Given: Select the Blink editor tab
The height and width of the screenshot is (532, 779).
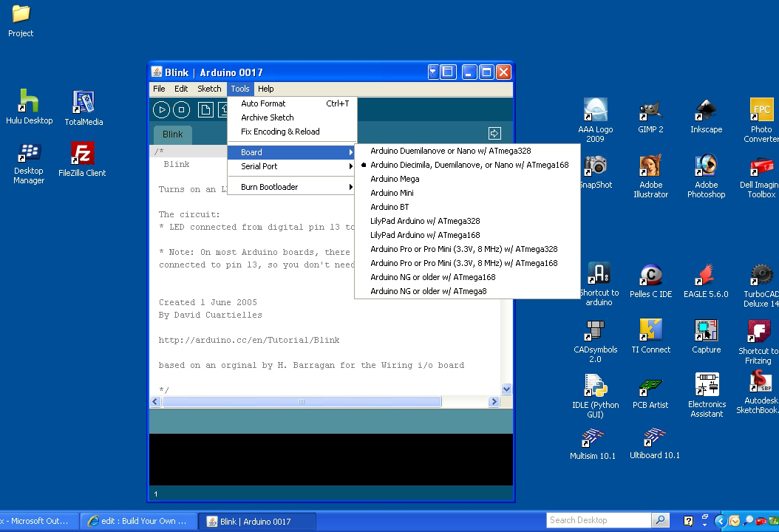Looking at the screenshot, I should click(x=171, y=134).
